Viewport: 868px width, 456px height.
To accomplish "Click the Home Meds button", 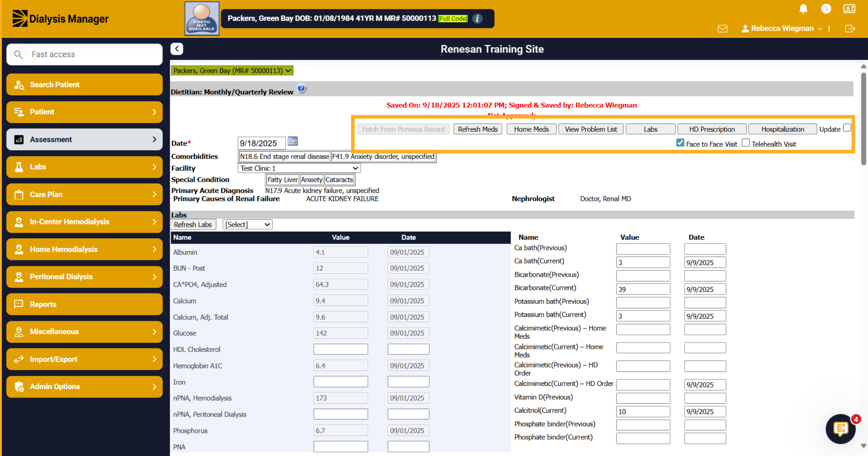I will [531, 129].
